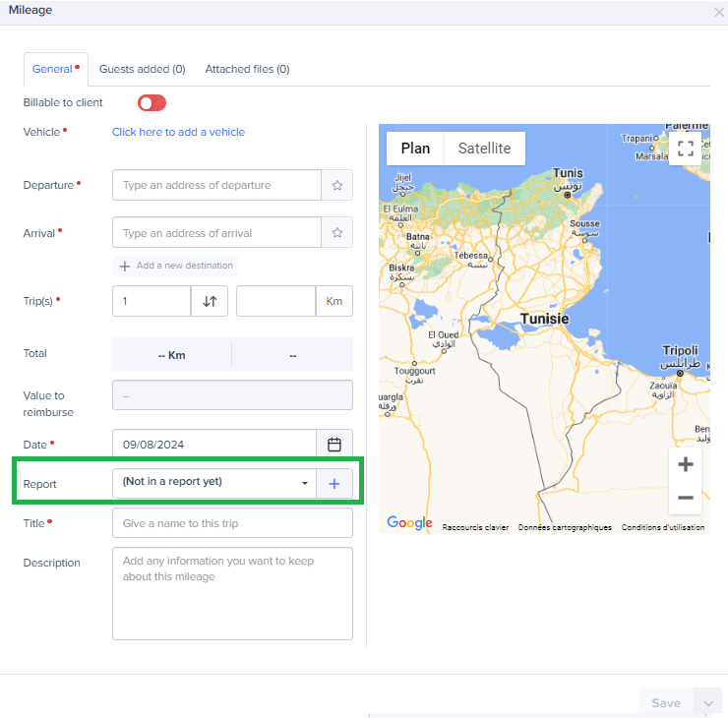Switch to the Guests added tab

(x=142, y=69)
